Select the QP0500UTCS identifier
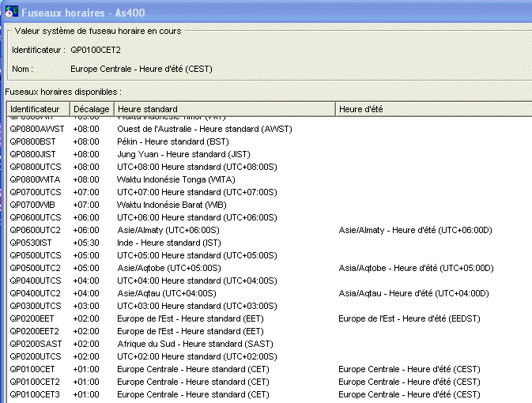The width and height of the screenshot is (532, 403). 36,255
